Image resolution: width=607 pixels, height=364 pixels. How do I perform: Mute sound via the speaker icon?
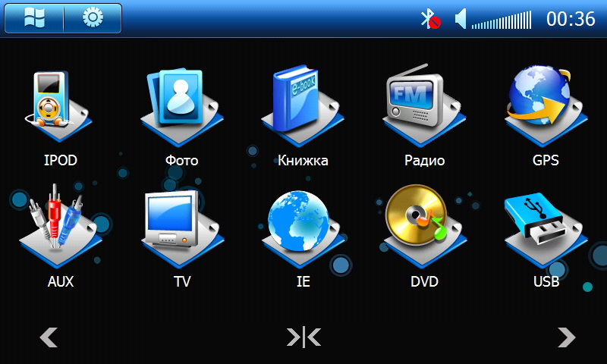point(461,19)
